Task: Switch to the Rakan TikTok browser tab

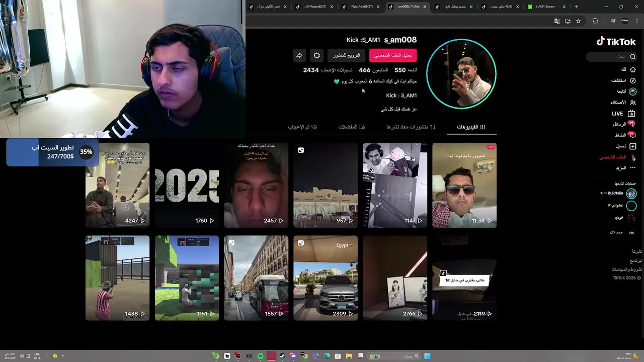Action: point(315,7)
